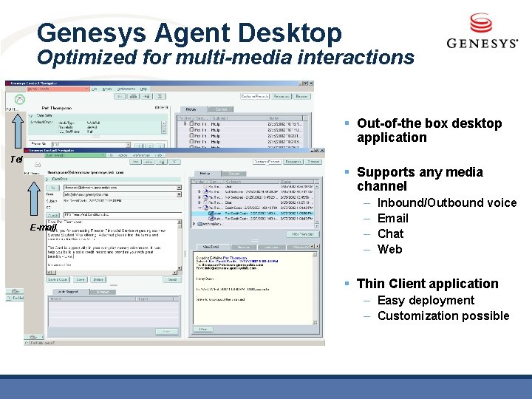Select "Pat Thompson" name in back window

[x=57, y=108]
